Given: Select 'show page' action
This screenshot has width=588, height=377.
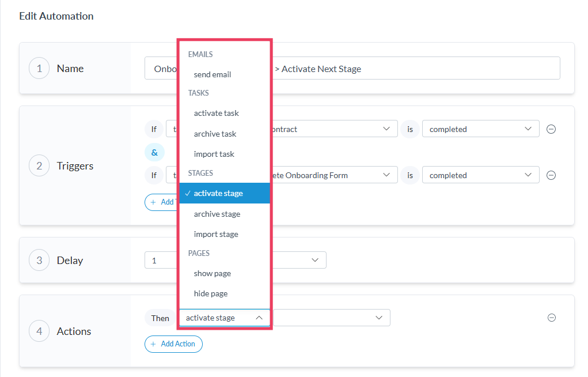Looking at the screenshot, I should coord(213,273).
